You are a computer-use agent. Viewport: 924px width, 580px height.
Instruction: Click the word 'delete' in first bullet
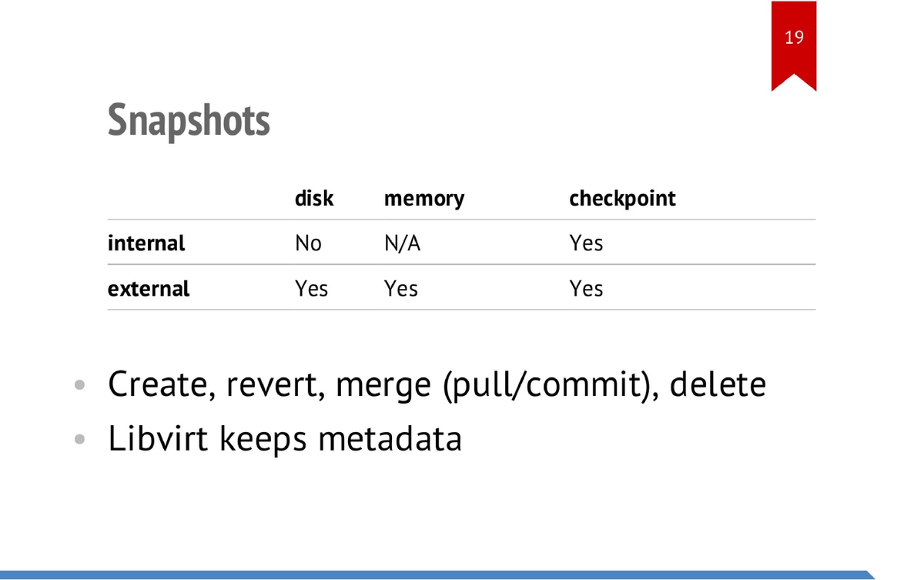click(x=718, y=384)
